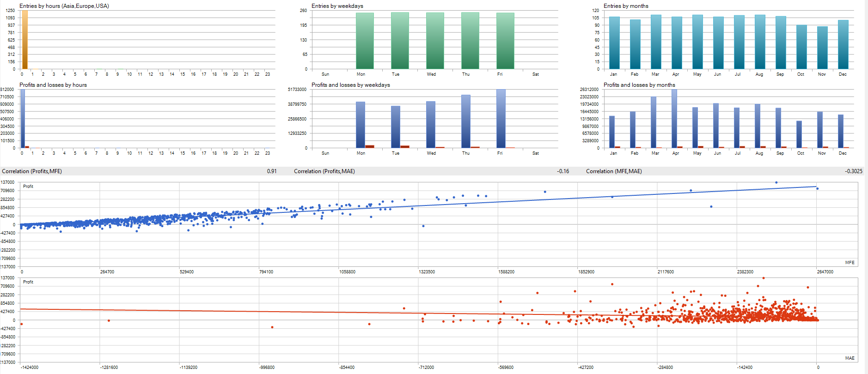Click the Profit label in the blue scatter chart
Image resolution: width=868 pixels, height=374 pixels.
pos(28,187)
